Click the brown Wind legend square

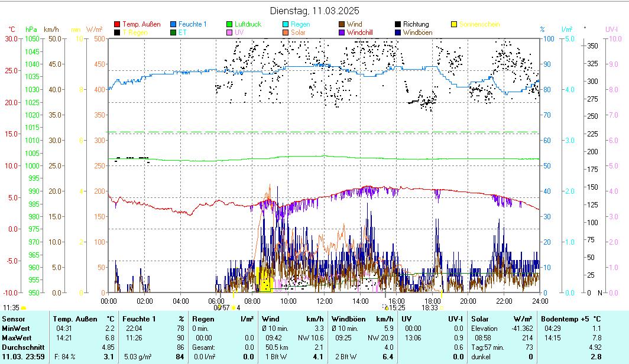(x=342, y=24)
